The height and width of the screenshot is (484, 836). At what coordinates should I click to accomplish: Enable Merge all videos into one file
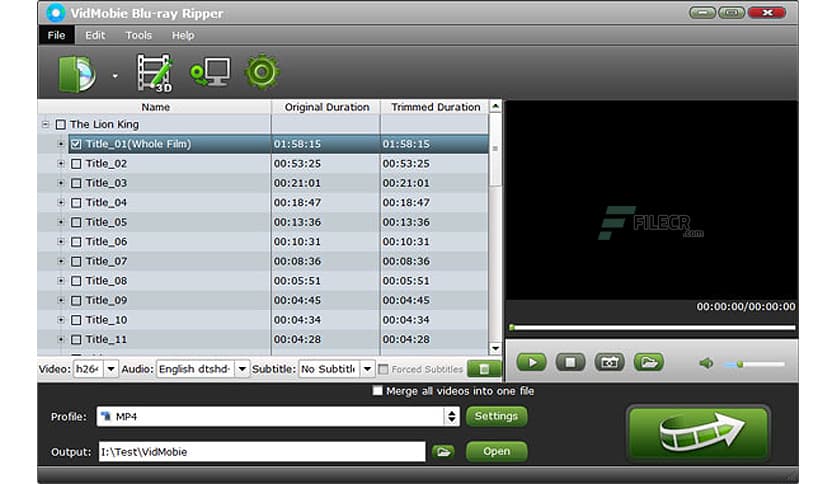pos(377,391)
